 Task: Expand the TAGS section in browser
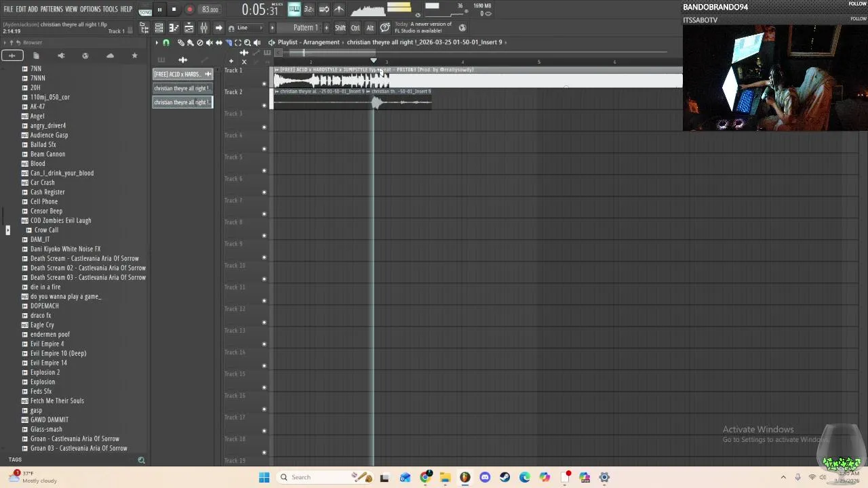pos(15,460)
